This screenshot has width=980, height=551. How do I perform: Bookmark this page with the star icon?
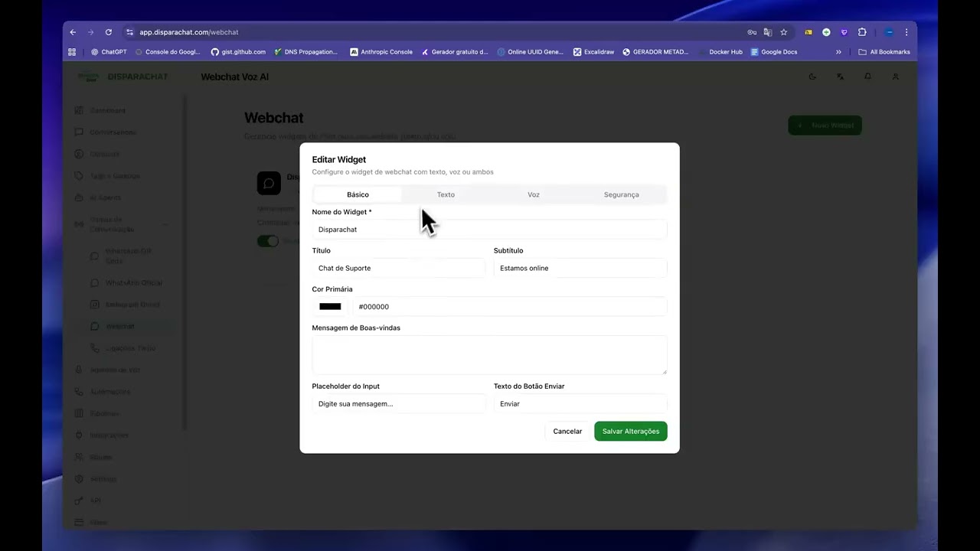click(784, 32)
